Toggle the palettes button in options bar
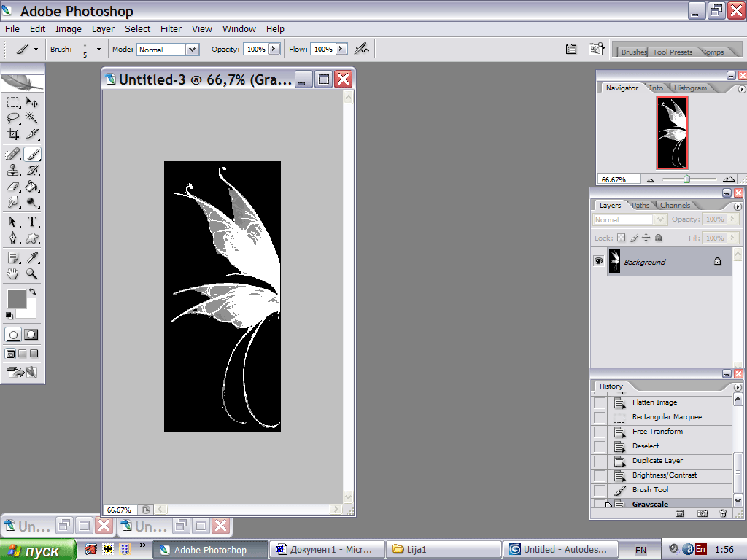This screenshot has height=560, width=747. 571,49
